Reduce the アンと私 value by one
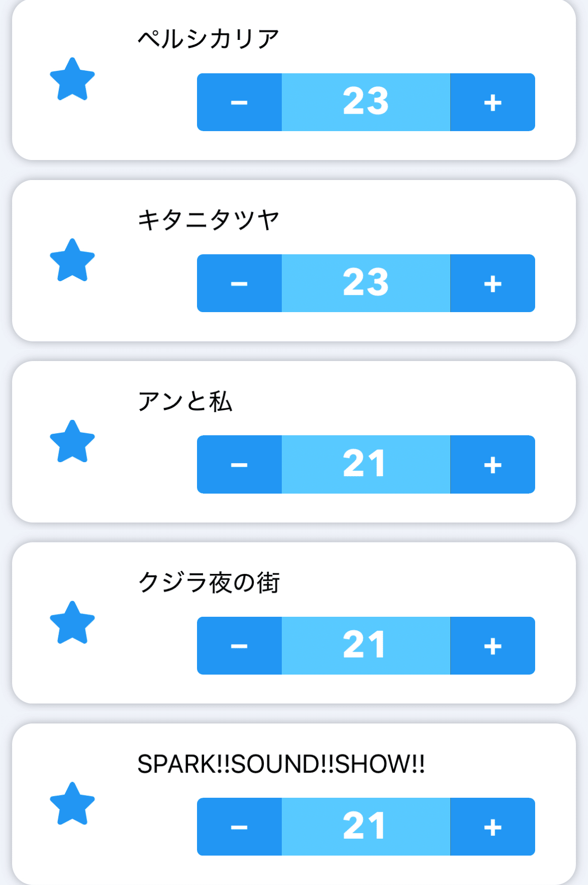Screen dimensions: 588x885 (x=239, y=465)
